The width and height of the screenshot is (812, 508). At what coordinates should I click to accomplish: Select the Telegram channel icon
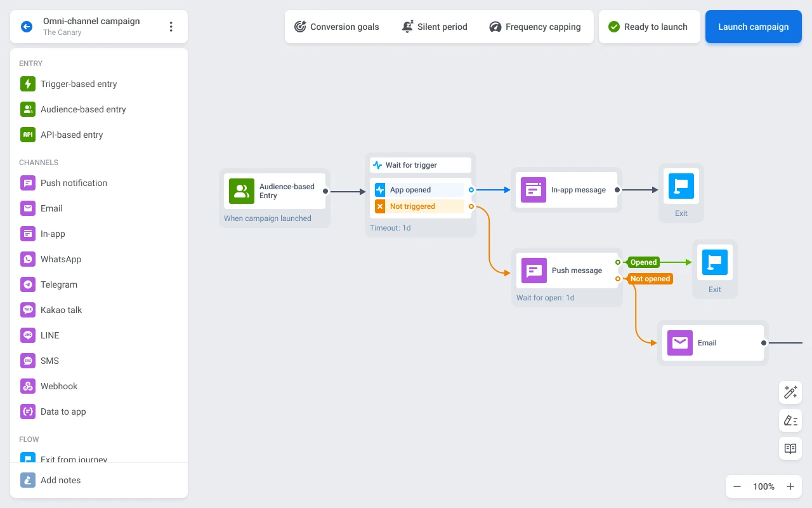tap(27, 284)
